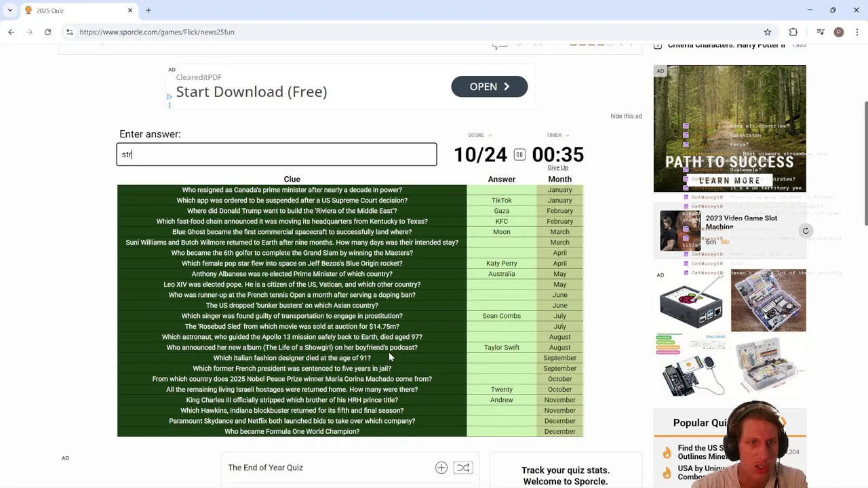This screenshot has height=488, width=868.
Task: Click the browser back arrow
Action: click(x=11, y=32)
